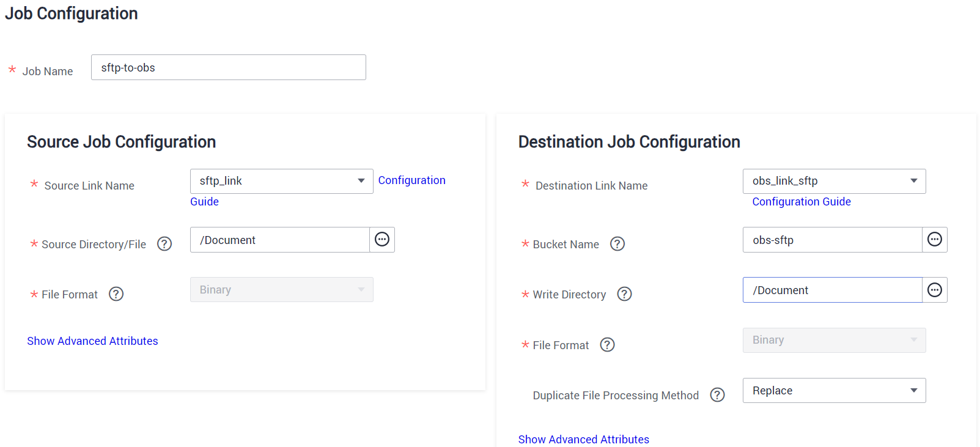Click the destination File Format Binary dropdown
This screenshot has height=447, width=980.
834,341
